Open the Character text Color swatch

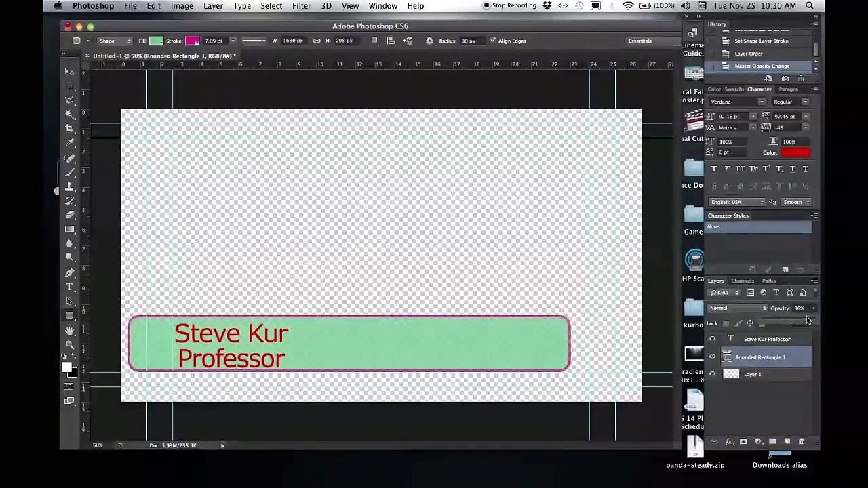click(795, 152)
